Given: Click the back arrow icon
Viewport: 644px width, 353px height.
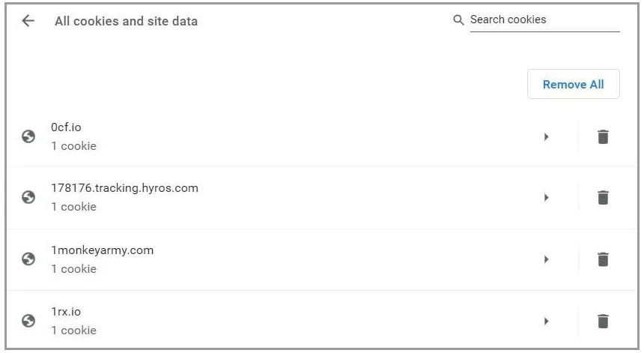Looking at the screenshot, I should click(28, 20).
